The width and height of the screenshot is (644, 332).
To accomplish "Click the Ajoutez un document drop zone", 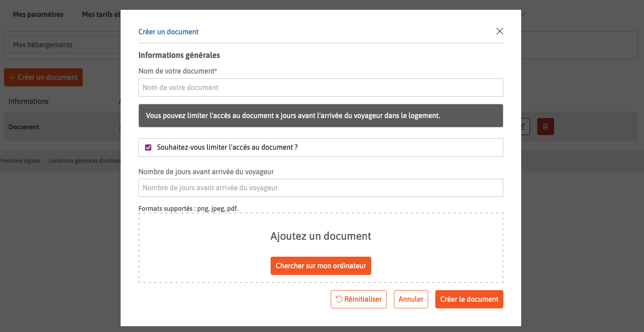I will [320, 248].
